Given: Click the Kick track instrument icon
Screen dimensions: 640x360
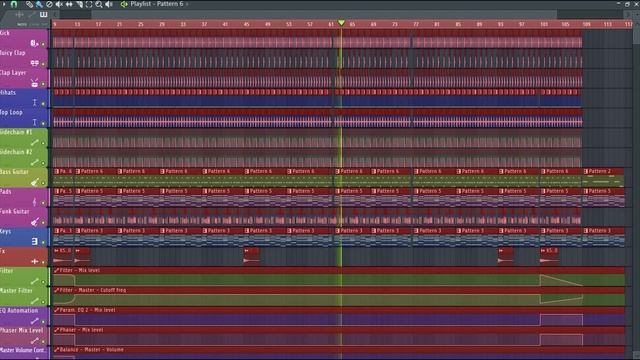Looking at the screenshot, I should pyautogui.click(x=34, y=43).
